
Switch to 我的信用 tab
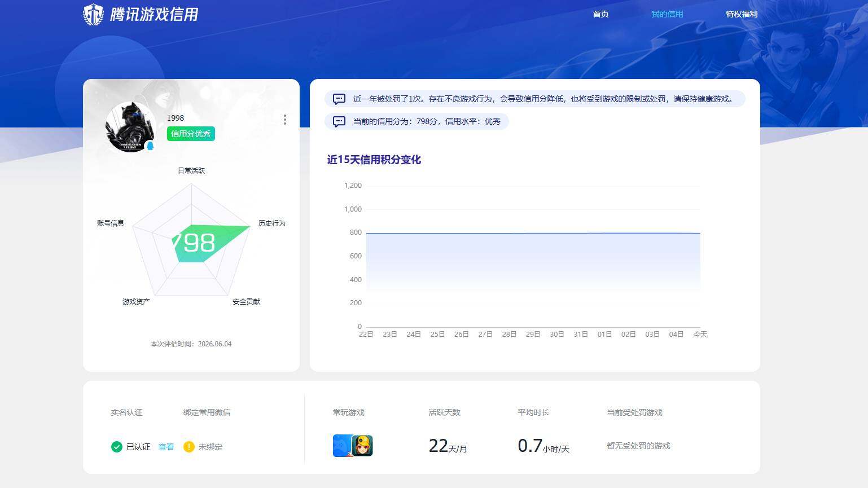(x=667, y=14)
